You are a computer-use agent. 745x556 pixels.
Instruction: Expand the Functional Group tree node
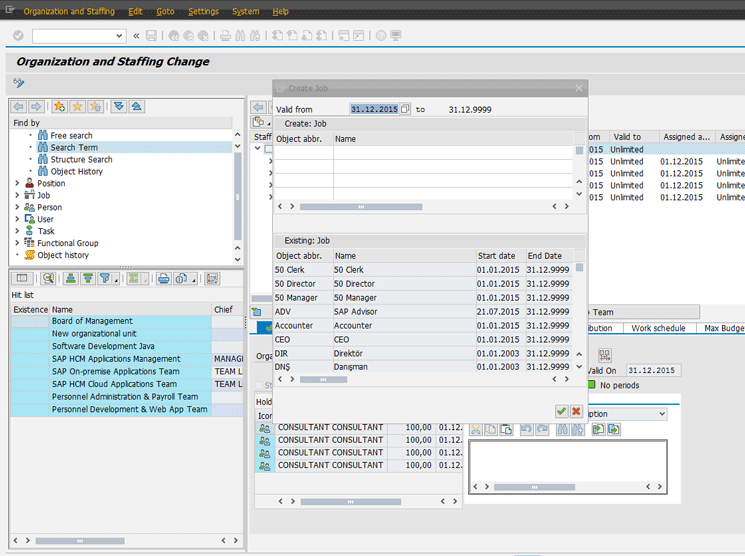[x=17, y=243]
